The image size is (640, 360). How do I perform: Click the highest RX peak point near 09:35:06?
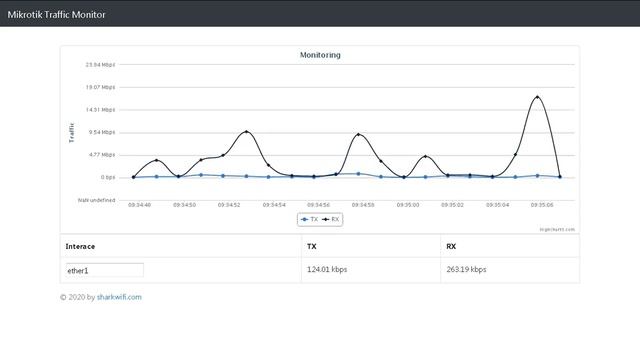(537, 97)
